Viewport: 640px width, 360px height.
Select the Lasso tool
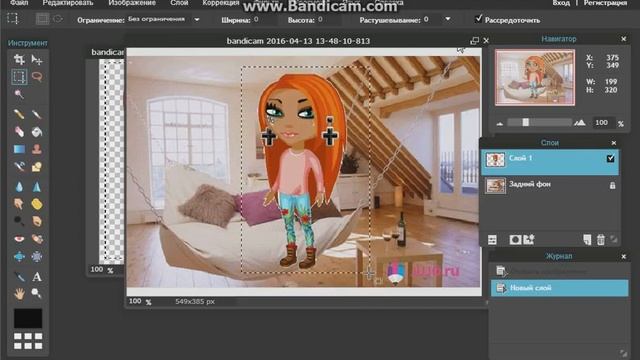pos(37,77)
